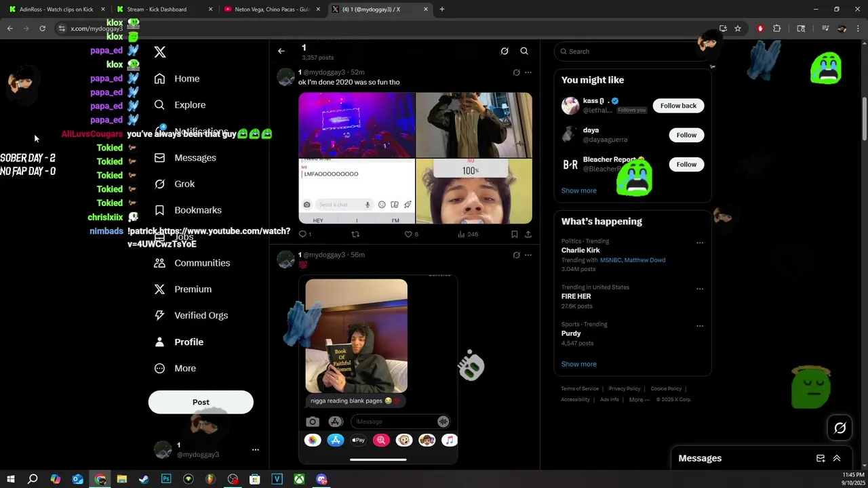This screenshot has height=488, width=868.
Task: Reload the page
Action: coord(42,28)
